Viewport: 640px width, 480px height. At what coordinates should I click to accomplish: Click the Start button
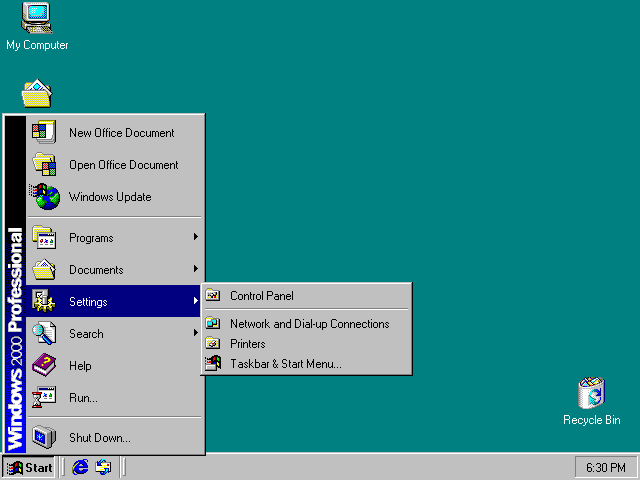[29, 467]
